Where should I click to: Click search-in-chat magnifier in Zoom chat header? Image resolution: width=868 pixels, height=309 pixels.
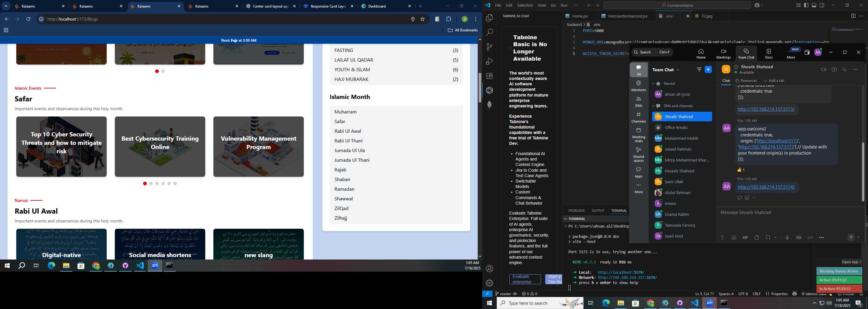(844, 69)
